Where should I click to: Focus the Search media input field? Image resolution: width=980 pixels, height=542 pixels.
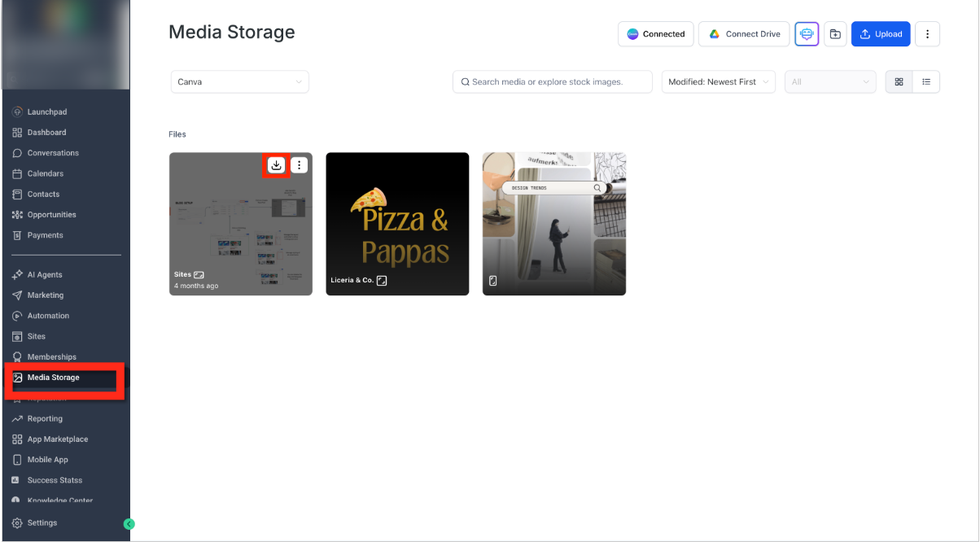[553, 82]
